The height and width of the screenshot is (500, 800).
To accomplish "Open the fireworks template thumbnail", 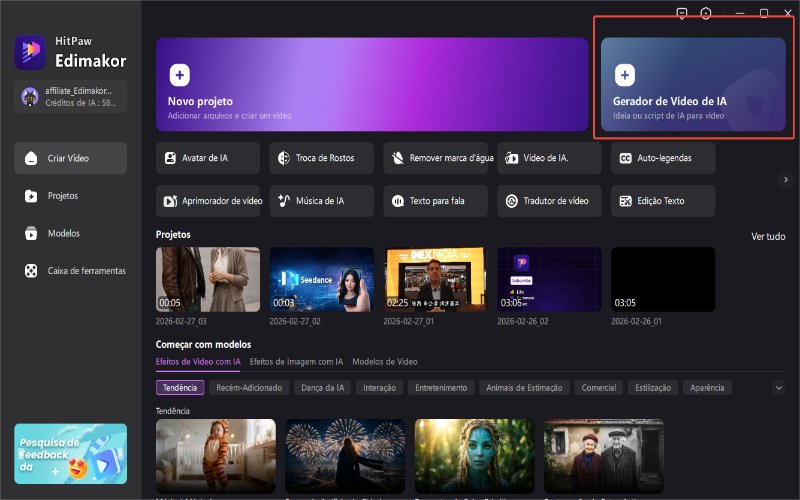I will 345,456.
